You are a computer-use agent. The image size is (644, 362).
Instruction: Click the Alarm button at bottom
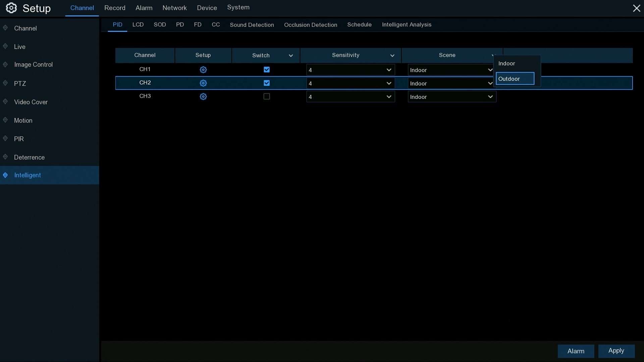point(576,351)
